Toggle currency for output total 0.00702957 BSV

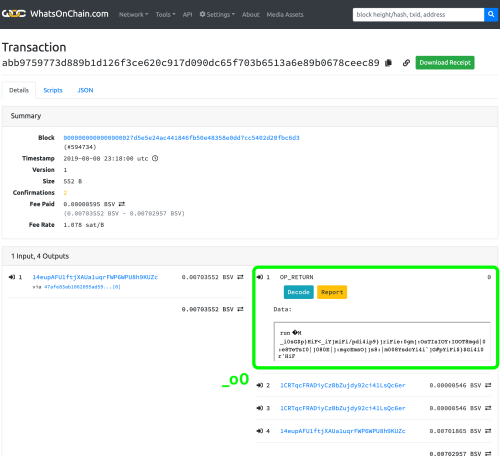(488, 454)
